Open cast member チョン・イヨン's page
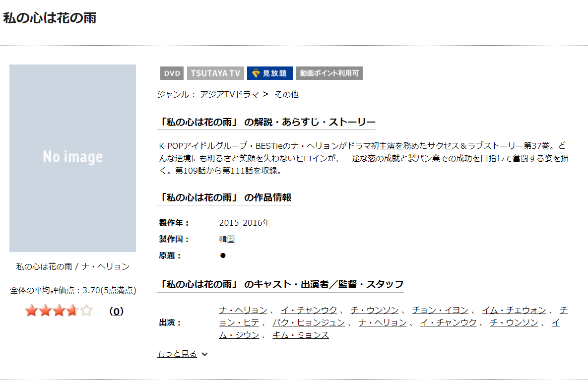 440,310
